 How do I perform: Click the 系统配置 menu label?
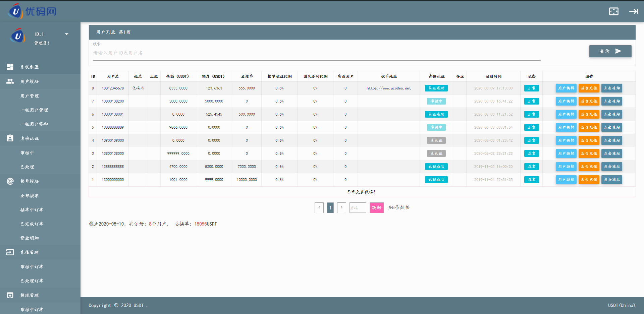click(30, 67)
